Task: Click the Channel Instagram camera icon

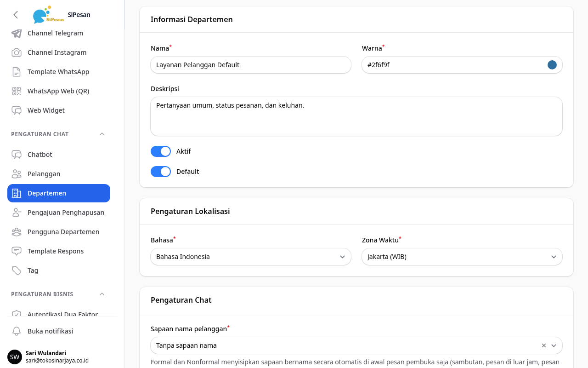Action: [x=17, y=52]
